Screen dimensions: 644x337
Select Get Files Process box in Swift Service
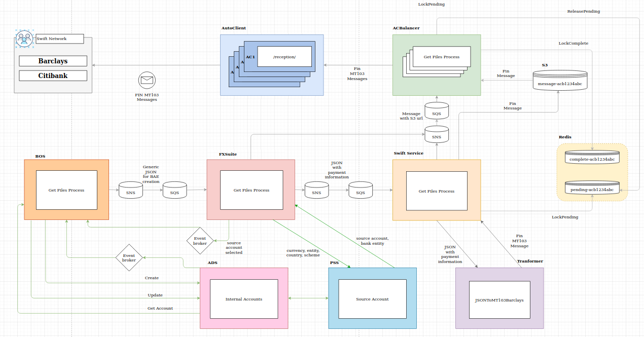[437, 191]
